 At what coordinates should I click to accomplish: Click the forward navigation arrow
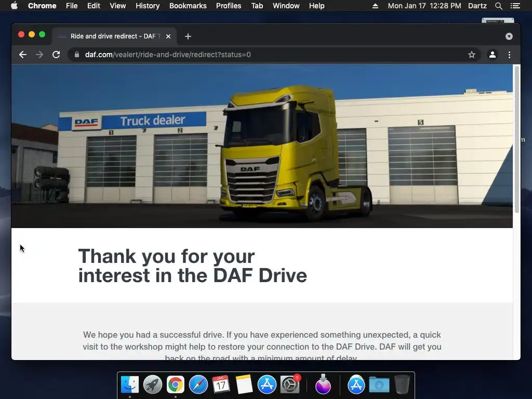tap(39, 55)
